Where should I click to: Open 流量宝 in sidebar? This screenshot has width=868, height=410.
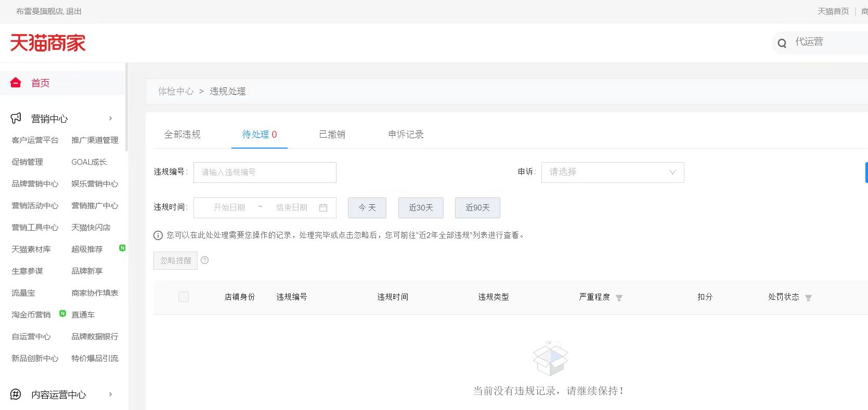coord(23,293)
